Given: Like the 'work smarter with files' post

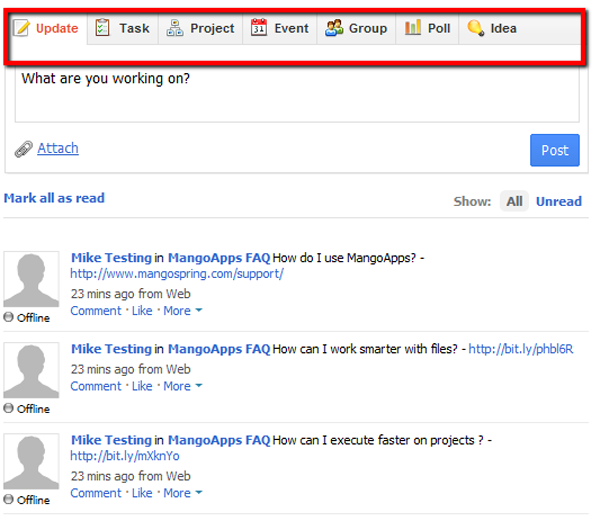Looking at the screenshot, I should [142, 386].
